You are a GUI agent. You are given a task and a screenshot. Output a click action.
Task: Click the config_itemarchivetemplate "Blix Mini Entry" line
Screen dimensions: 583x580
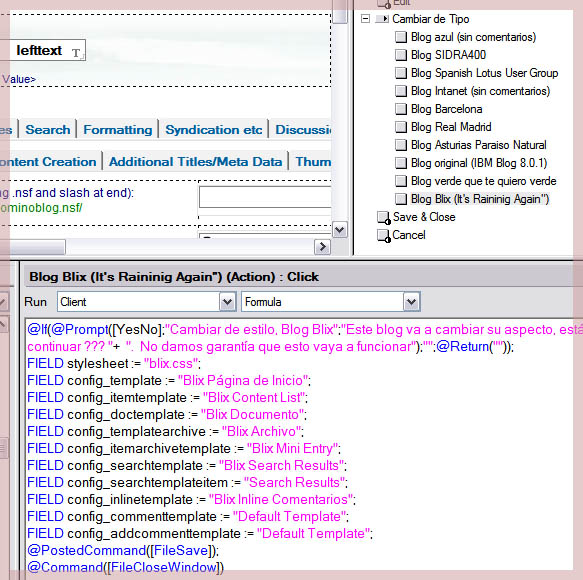(x=184, y=448)
